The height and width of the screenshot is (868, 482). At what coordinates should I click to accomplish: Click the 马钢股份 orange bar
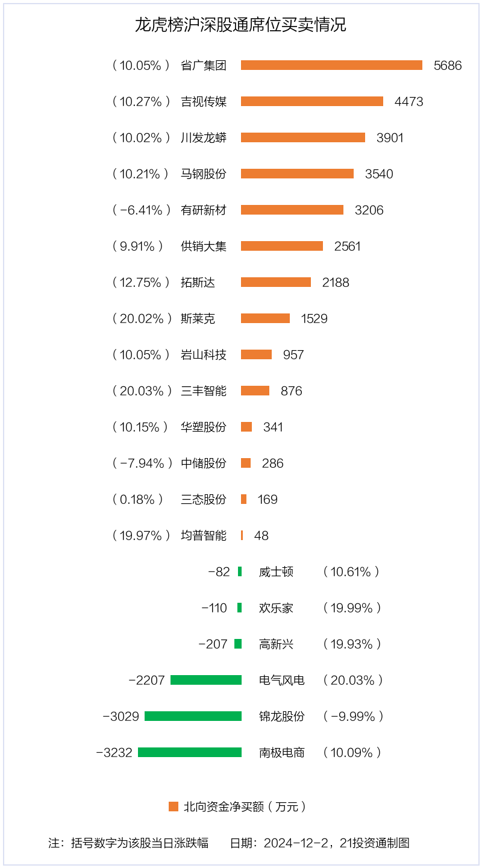click(x=297, y=174)
